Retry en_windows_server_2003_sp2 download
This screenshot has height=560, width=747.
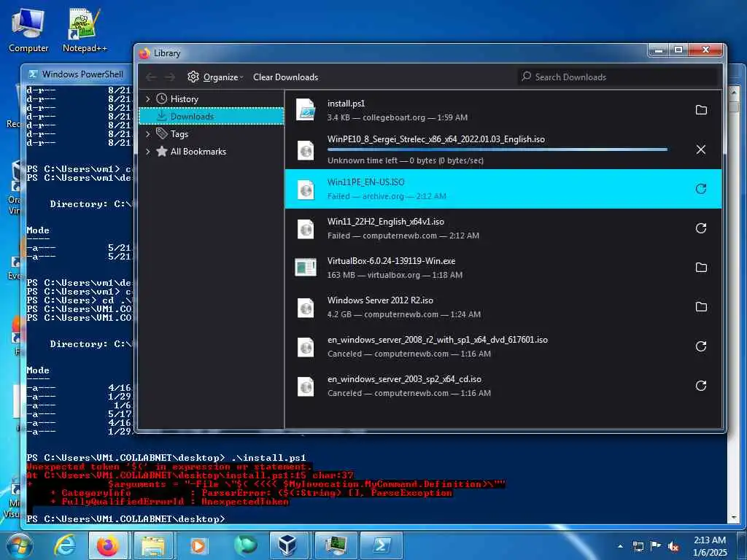click(x=701, y=386)
